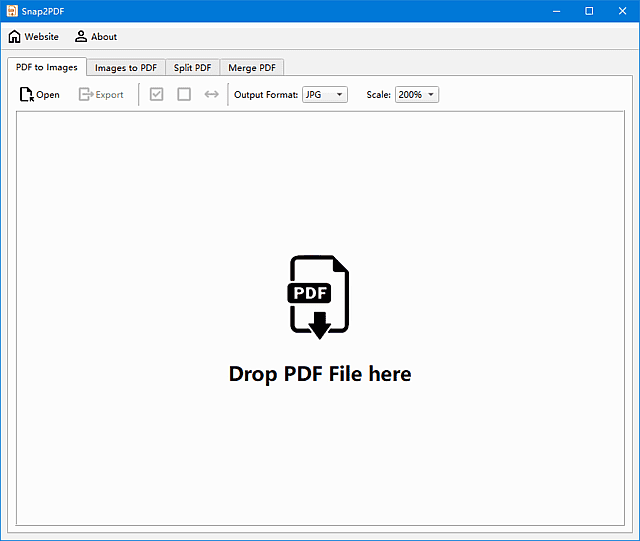
Task: Click the Snap2PDF app icon in title bar
Action: click(11, 11)
